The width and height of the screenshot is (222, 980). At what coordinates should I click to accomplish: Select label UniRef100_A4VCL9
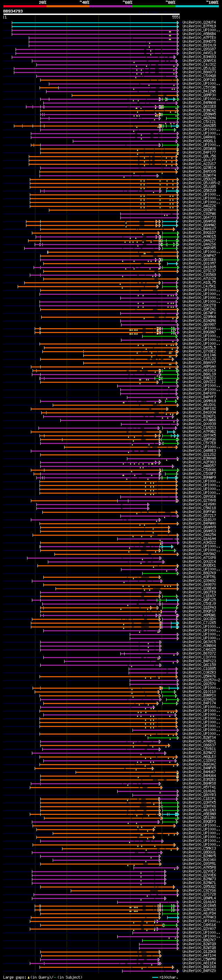click(199, 53)
